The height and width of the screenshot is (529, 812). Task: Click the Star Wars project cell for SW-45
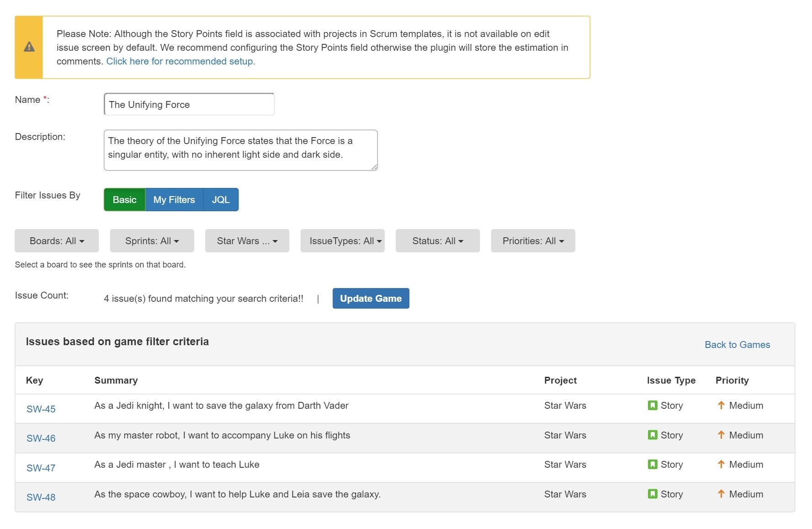(x=565, y=406)
